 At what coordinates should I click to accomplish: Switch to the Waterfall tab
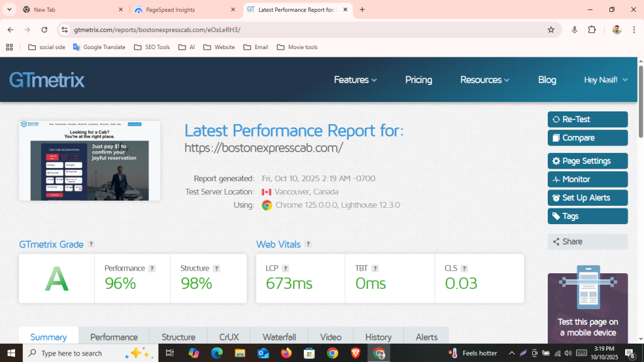(279, 337)
